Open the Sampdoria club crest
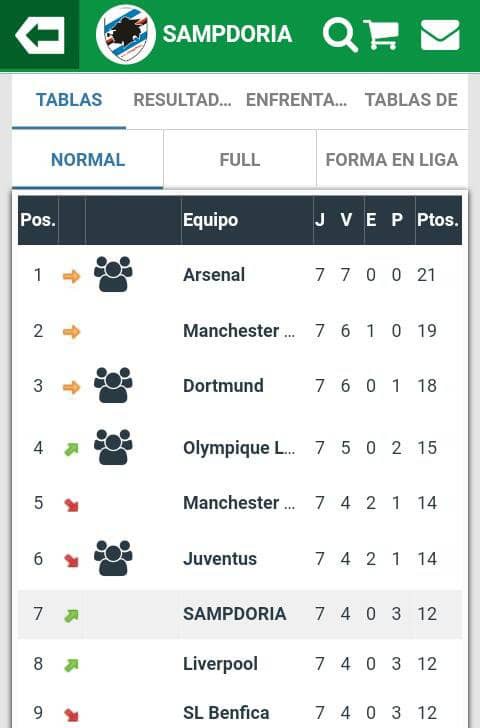Image resolution: width=480 pixels, height=728 pixels. tap(125, 35)
